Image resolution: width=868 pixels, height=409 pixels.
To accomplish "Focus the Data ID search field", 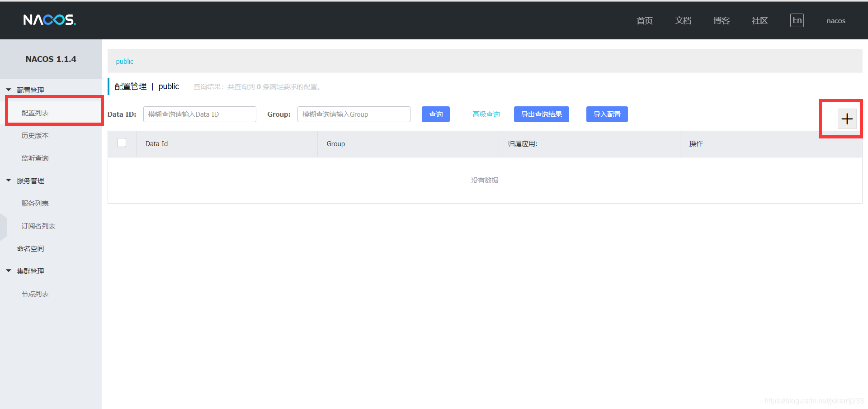I will click(x=200, y=114).
